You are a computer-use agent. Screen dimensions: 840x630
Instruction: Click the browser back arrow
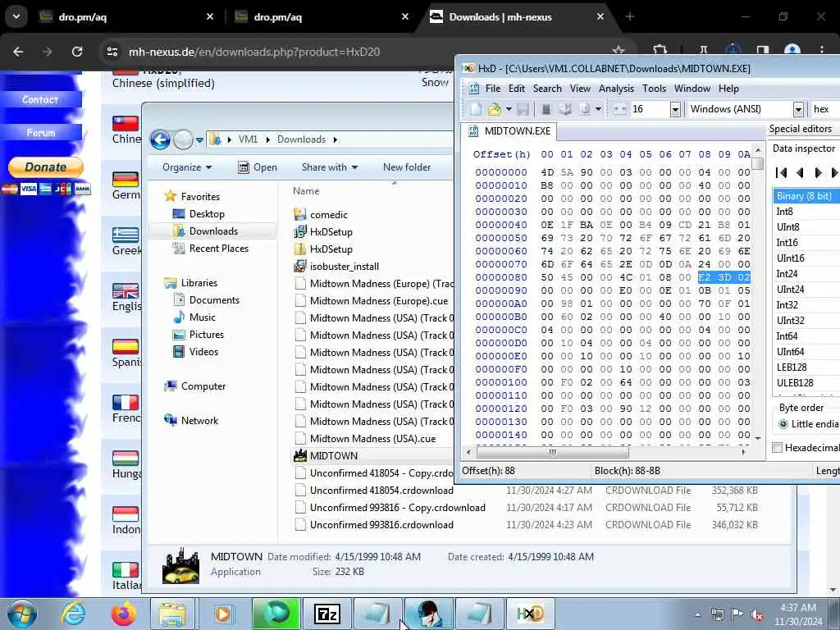click(18, 52)
